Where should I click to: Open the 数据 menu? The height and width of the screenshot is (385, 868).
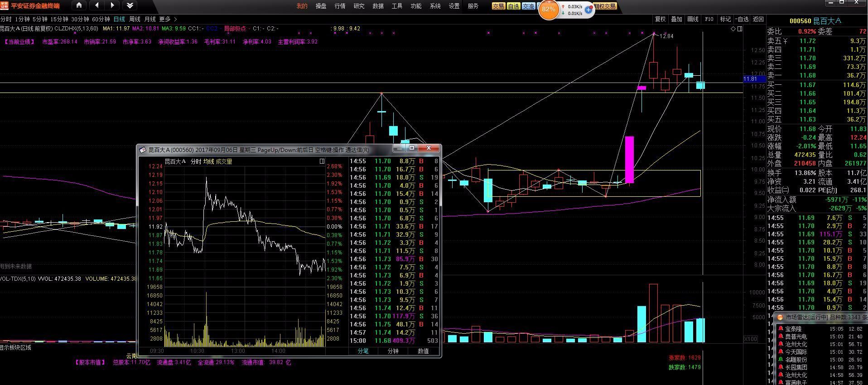pyautogui.click(x=378, y=6)
